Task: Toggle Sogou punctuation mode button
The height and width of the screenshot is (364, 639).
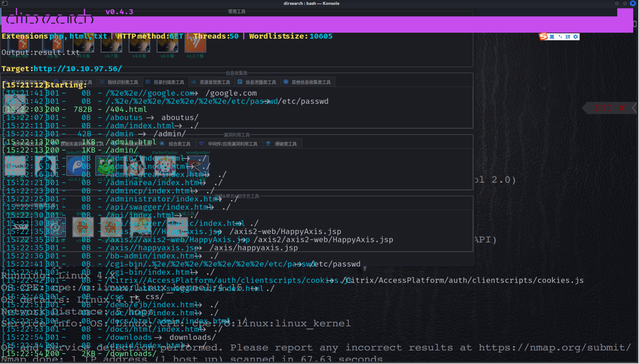Action: click(560, 37)
